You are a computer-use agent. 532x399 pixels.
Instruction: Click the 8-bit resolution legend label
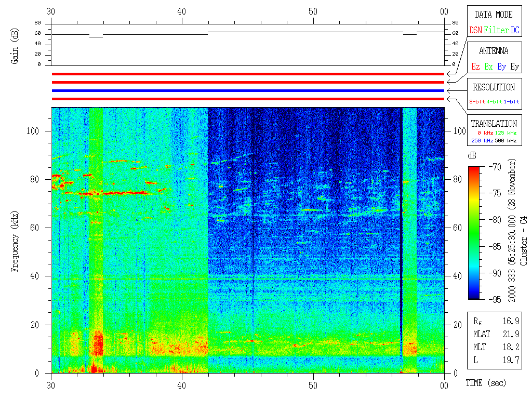click(477, 102)
